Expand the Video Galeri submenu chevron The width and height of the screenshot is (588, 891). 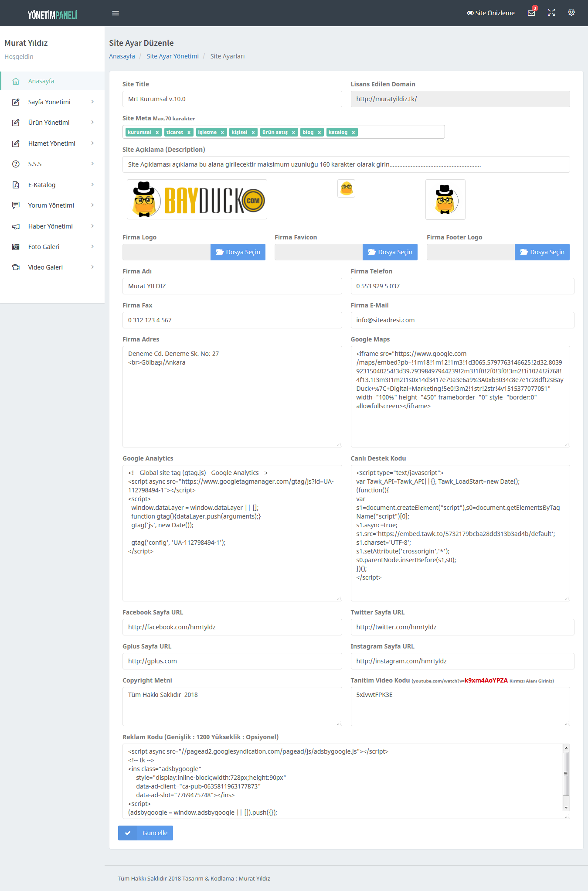tap(92, 267)
